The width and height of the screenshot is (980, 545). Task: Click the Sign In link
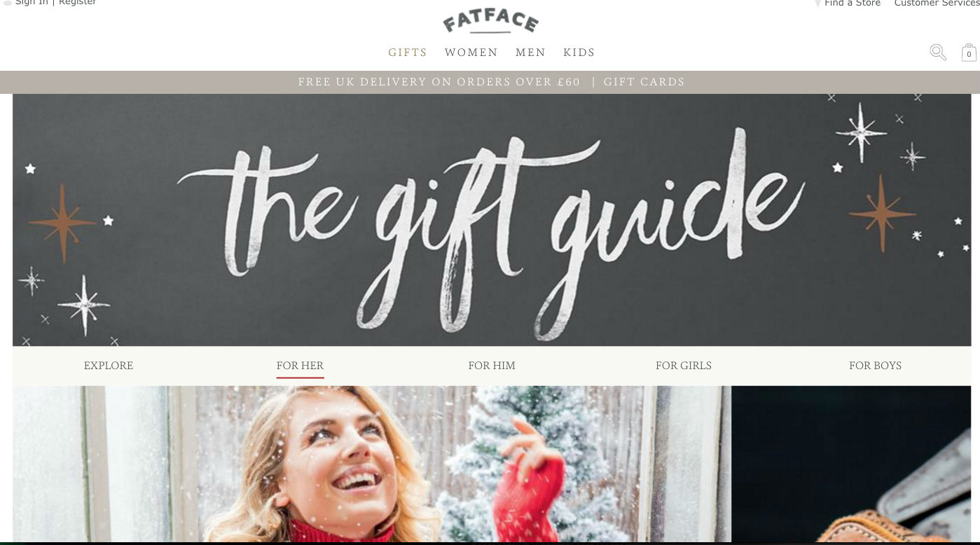(x=32, y=3)
